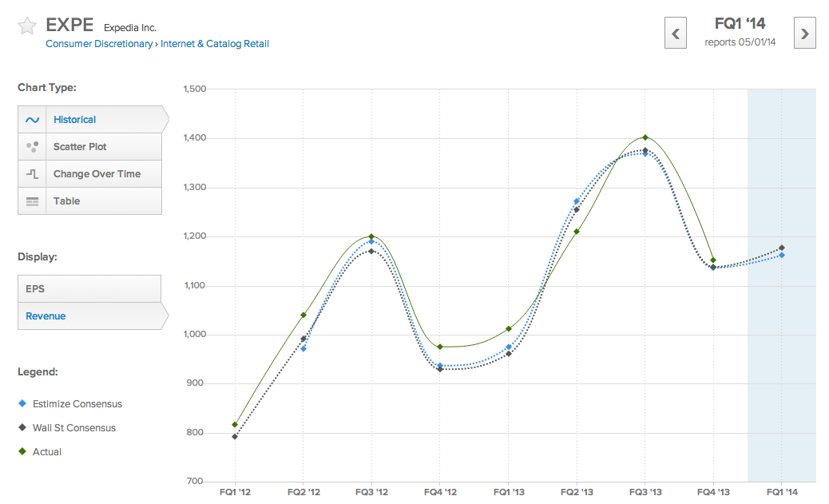
Task: Click the blue Estimize Consensus legend diamond
Action: click(x=22, y=403)
